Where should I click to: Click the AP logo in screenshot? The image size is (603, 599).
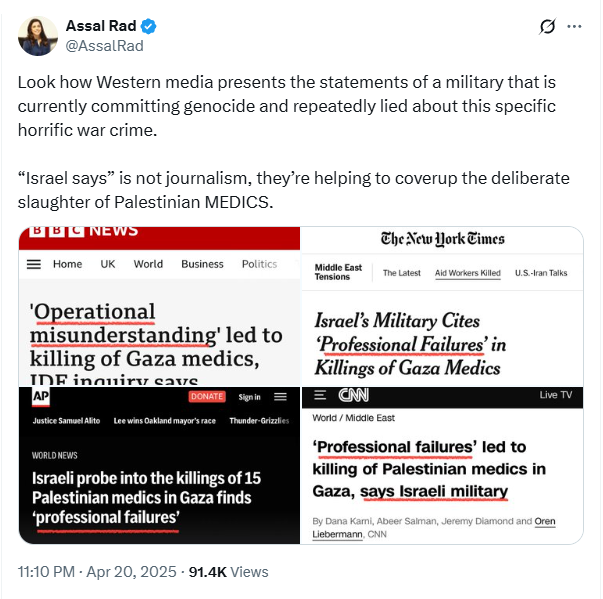pyautogui.click(x=41, y=396)
